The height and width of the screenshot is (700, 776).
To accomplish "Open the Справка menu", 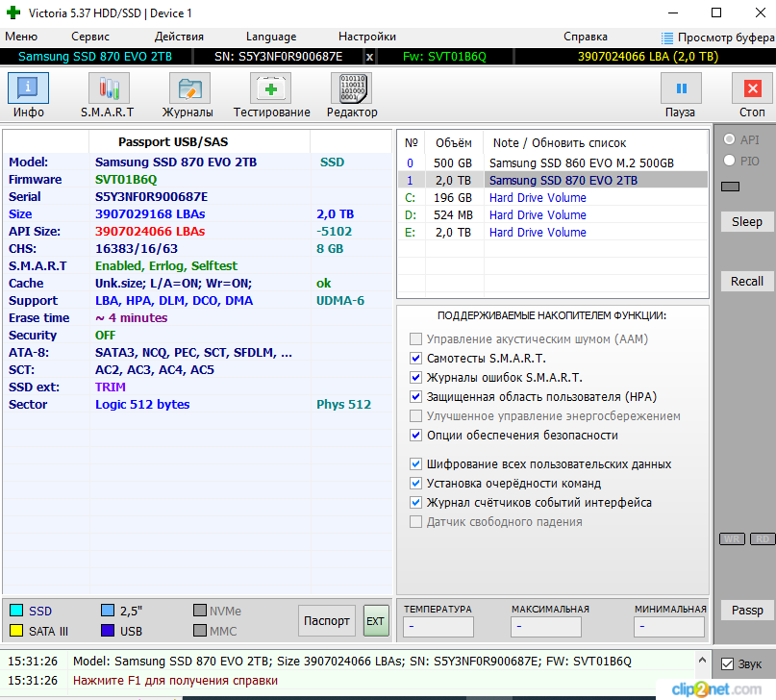I will click(x=586, y=37).
